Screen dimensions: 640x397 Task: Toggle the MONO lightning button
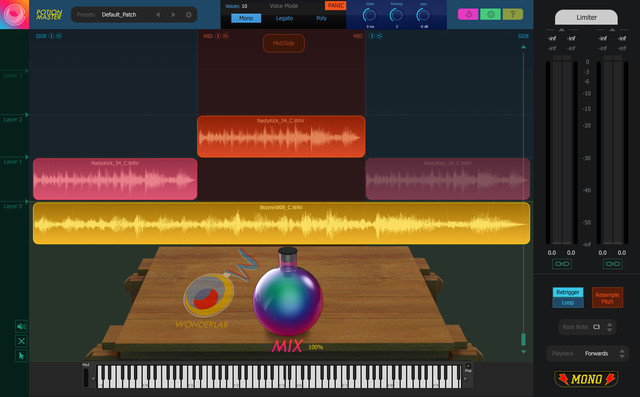coord(586,379)
